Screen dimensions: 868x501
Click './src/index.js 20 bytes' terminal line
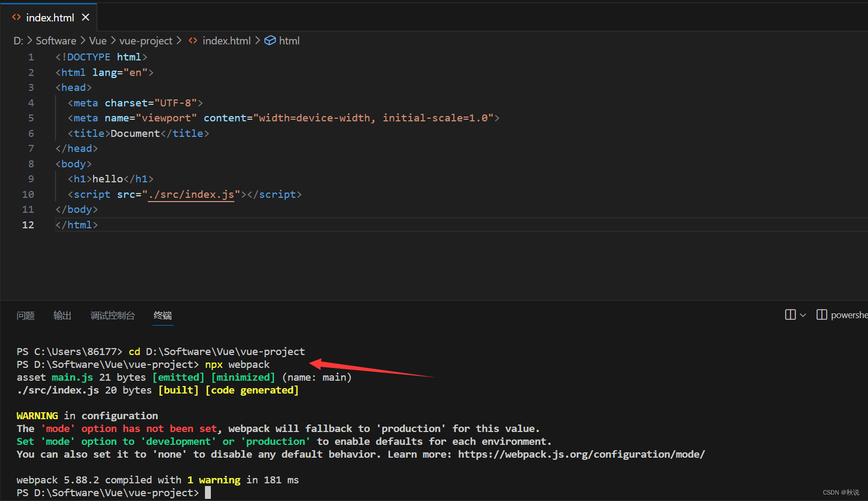click(x=158, y=390)
